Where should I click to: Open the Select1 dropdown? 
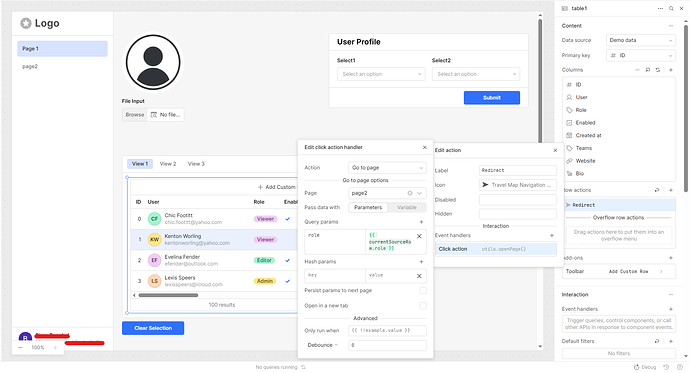(x=381, y=74)
